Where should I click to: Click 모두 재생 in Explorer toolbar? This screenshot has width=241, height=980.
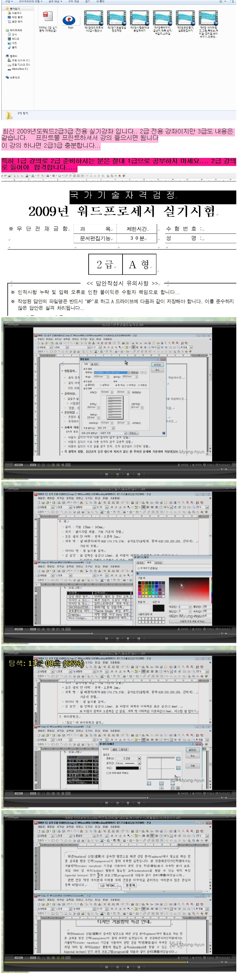pos(74,2)
